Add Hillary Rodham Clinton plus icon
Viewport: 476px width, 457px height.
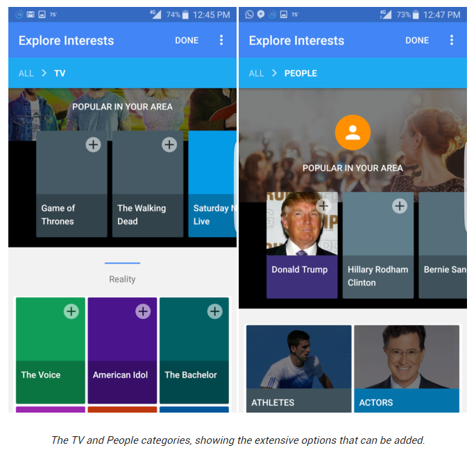coord(400,206)
